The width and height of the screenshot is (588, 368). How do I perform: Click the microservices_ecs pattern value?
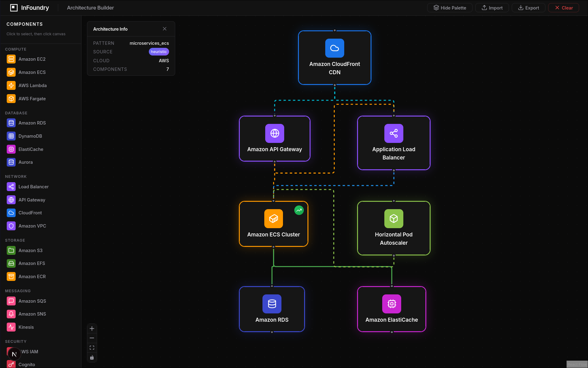(149, 43)
